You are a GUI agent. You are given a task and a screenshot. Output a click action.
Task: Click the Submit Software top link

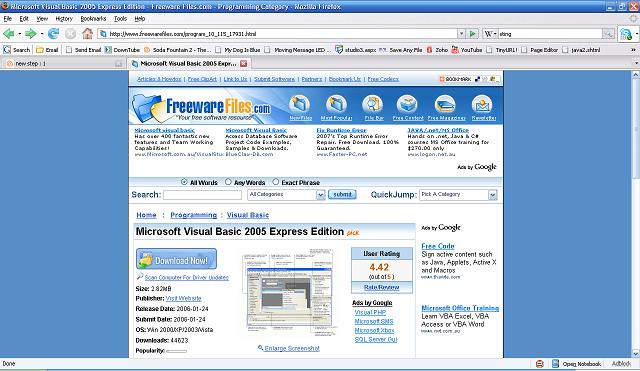click(274, 79)
